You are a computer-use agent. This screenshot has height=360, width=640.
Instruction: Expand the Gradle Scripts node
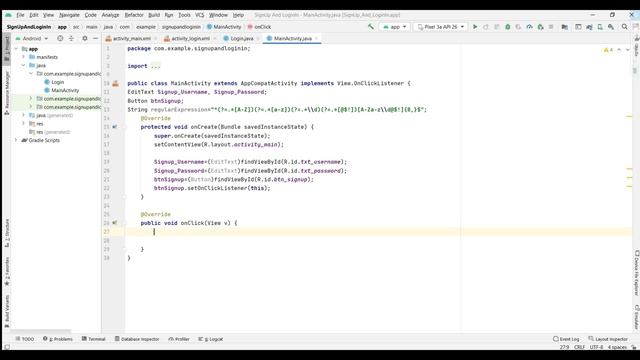click(16, 140)
